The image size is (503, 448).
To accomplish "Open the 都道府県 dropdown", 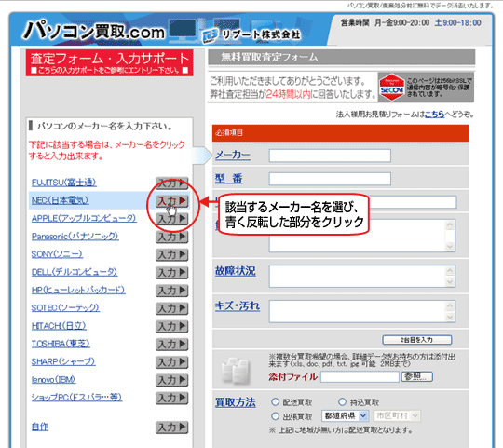I will pyautogui.click(x=345, y=416).
